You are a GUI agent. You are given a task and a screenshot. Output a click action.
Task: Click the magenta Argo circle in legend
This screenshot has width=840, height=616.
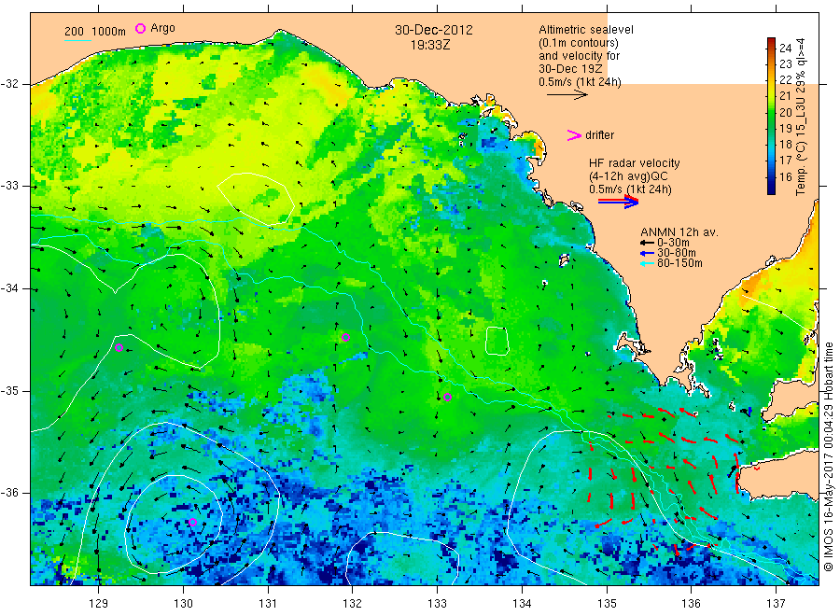pos(140,28)
